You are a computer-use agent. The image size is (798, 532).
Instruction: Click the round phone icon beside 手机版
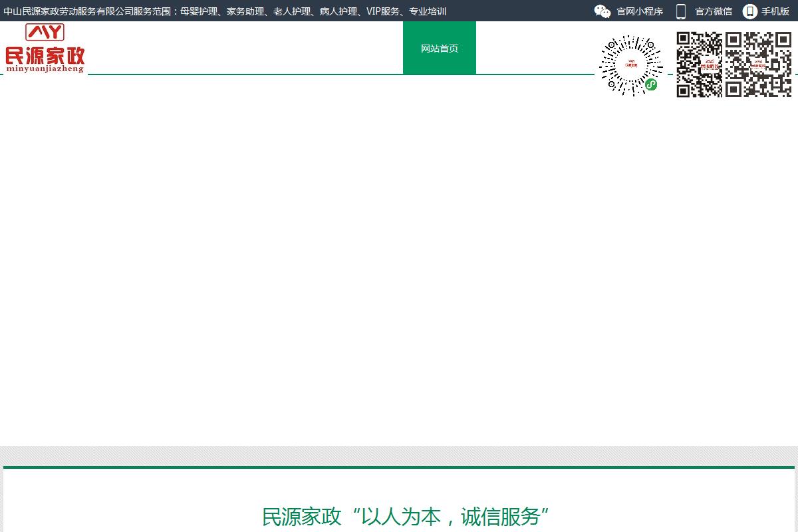(750, 11)
